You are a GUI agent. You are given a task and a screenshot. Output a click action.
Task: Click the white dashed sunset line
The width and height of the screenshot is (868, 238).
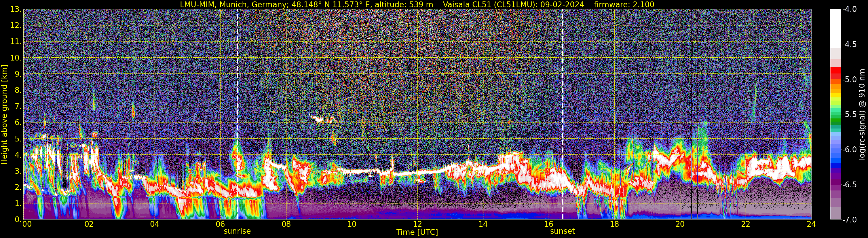[x=562, y=114]
